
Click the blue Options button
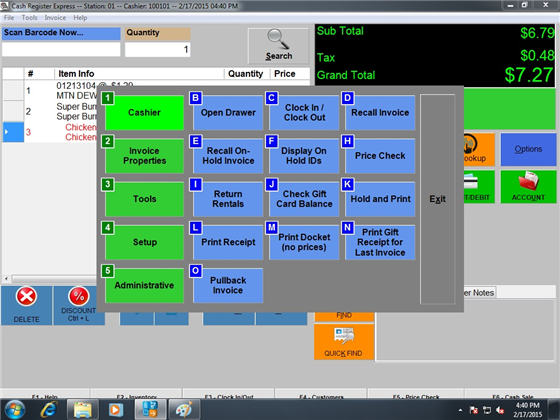pos(528,149)
